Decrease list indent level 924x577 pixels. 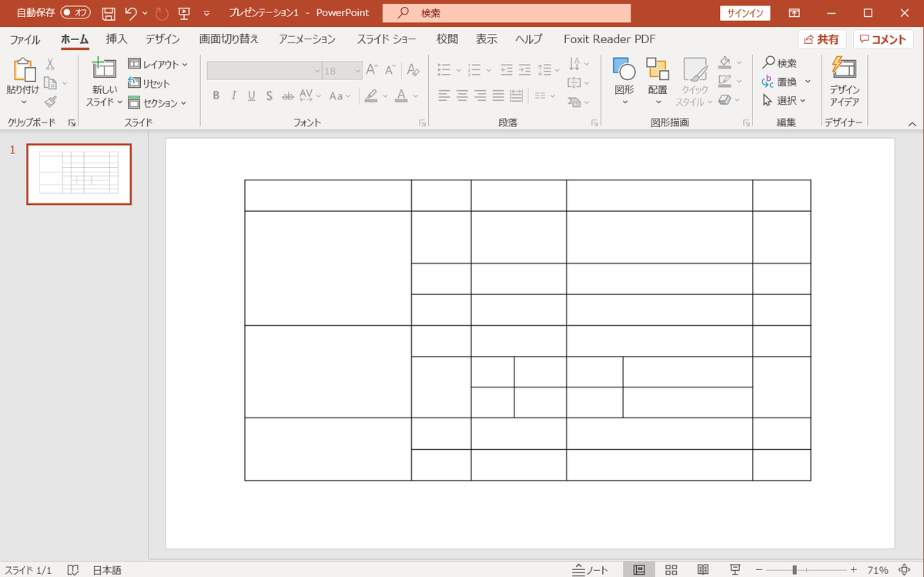pos(507,70)
